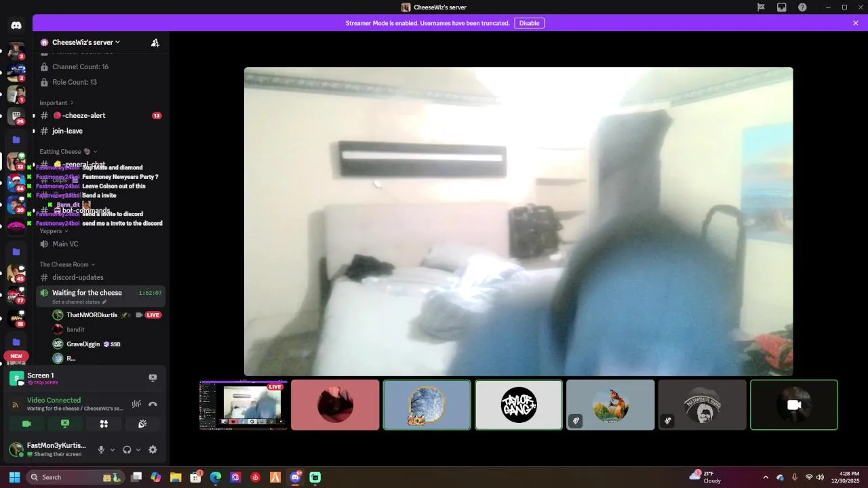
Task: Open server icon with 77 badge
Action: point(16,296)
